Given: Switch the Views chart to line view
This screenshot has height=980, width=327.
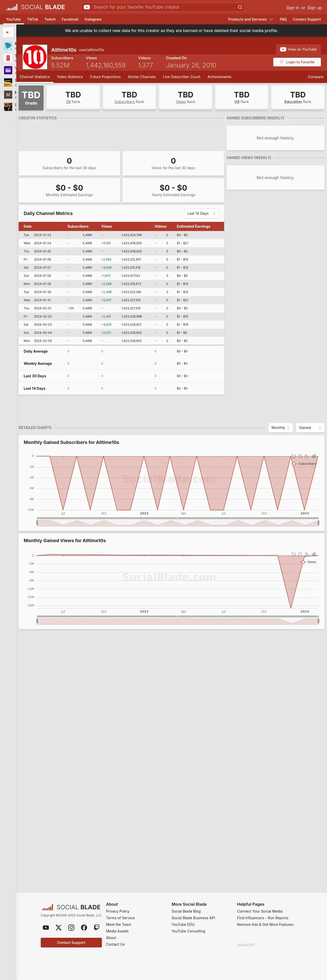Looking at the screenshot, I should (x=307, y=554).
